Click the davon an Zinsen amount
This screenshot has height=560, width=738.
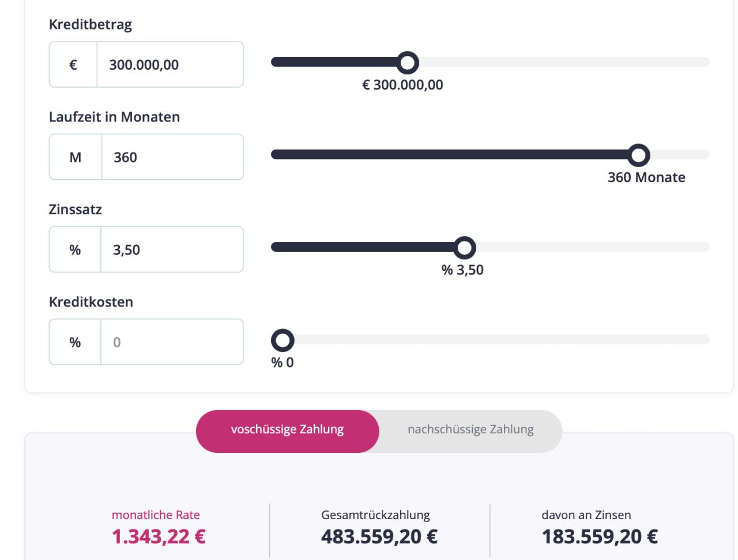(x=600, y=536)
